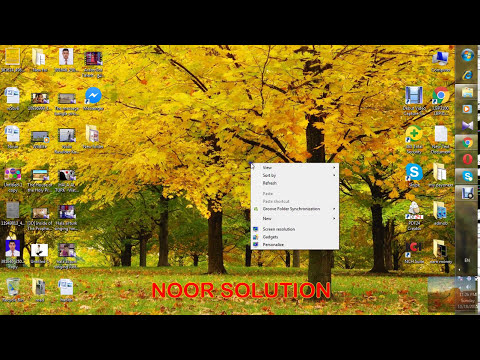Open the Debut Video Capture shortcut

[x=414, y=101]
